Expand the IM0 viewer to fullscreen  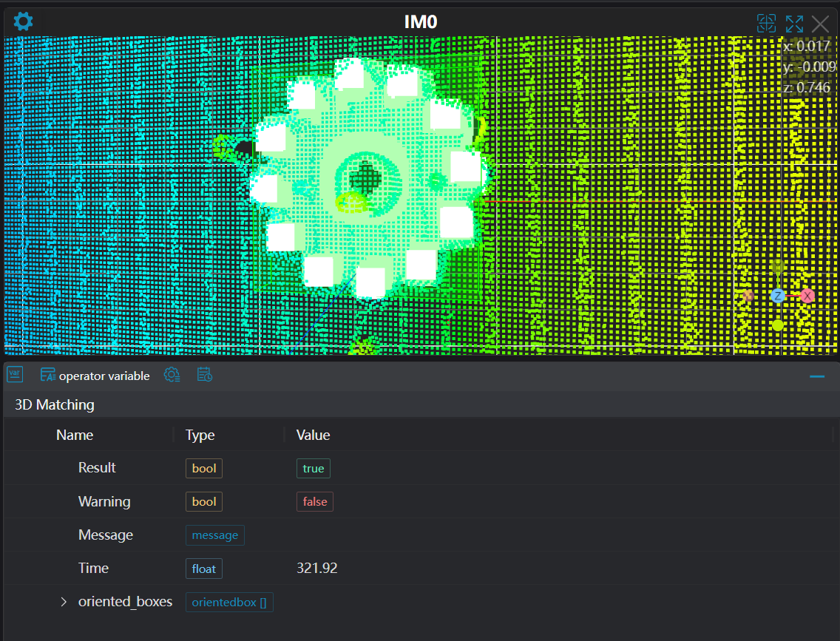[794, 23]
